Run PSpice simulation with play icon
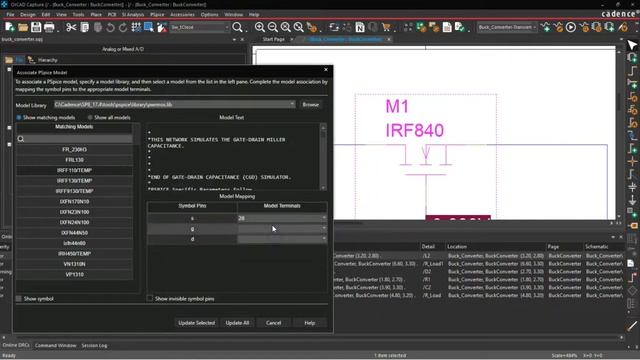The height and width of the screenshot is (360, 640). click(x=571, y=27)
